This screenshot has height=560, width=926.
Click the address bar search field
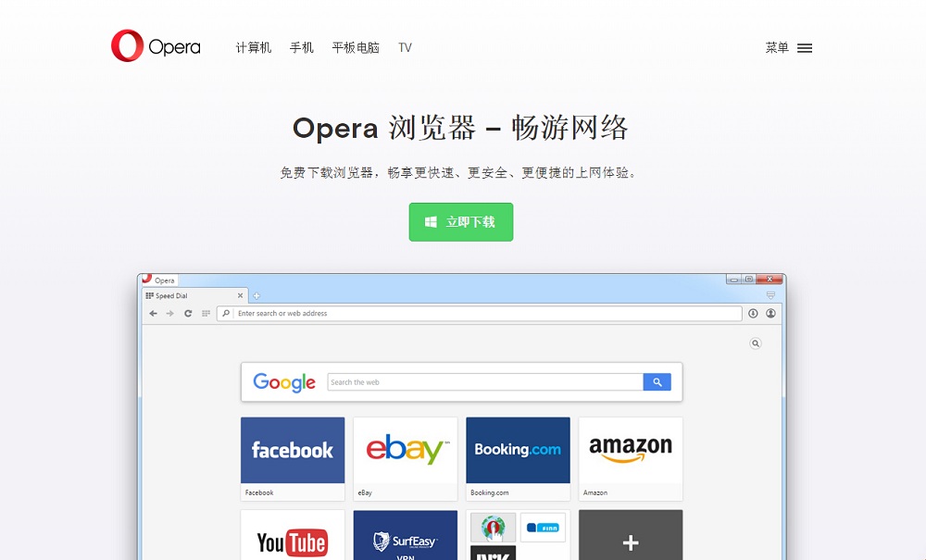pyautogui.click(x=479, y=314)
